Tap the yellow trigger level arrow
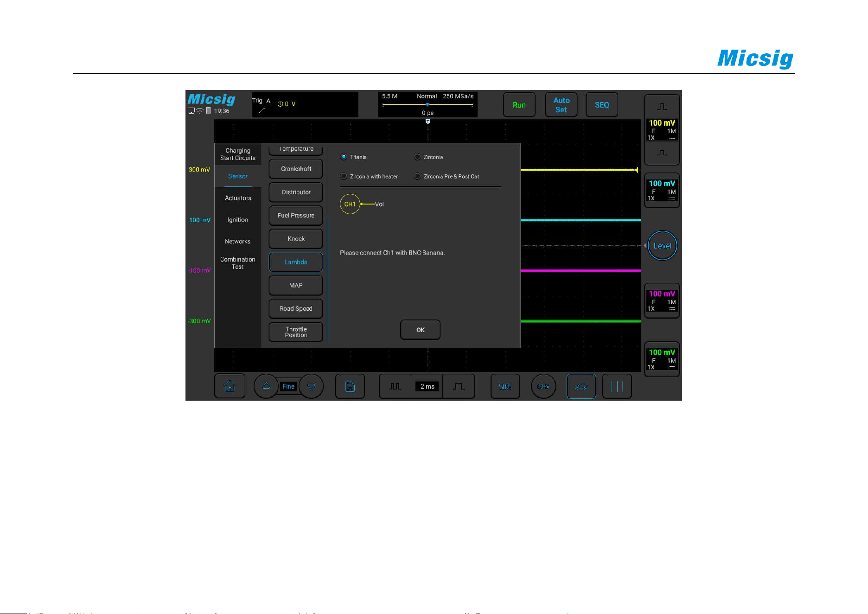Screen dimensions: 868x614 pos(638,170)
